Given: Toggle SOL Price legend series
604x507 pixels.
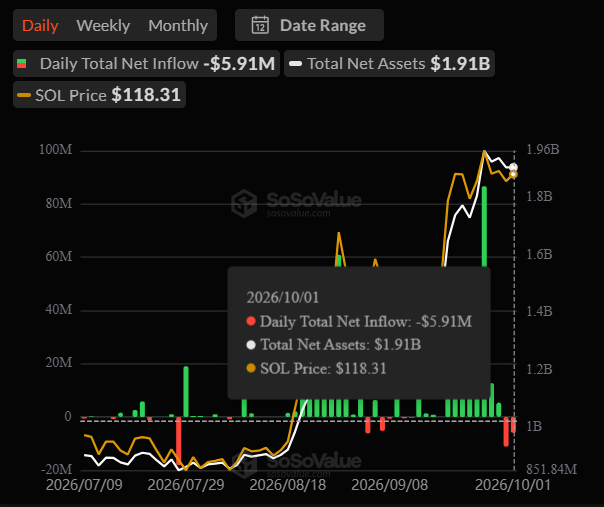Looking at the screenshot, I should [x=99, y=95].
